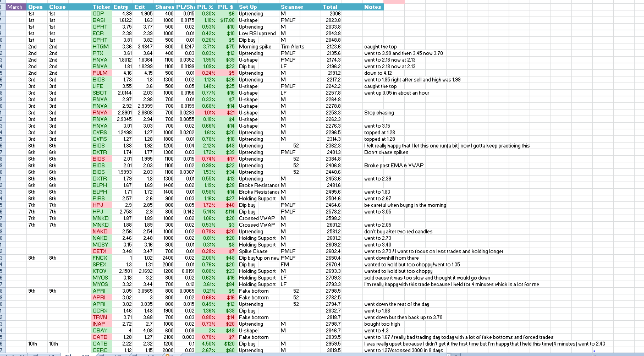Click the SPEX ticker cell
The image size is (644, 356).
101,264
